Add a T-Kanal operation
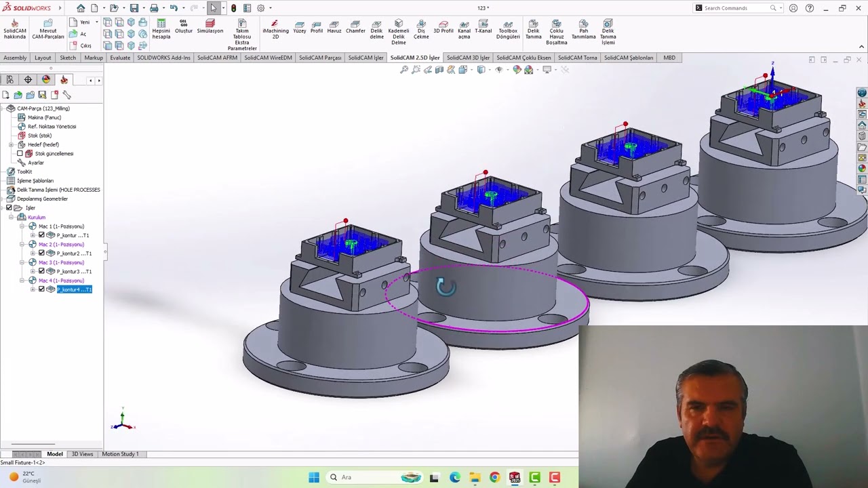 [x=483, y=27]
